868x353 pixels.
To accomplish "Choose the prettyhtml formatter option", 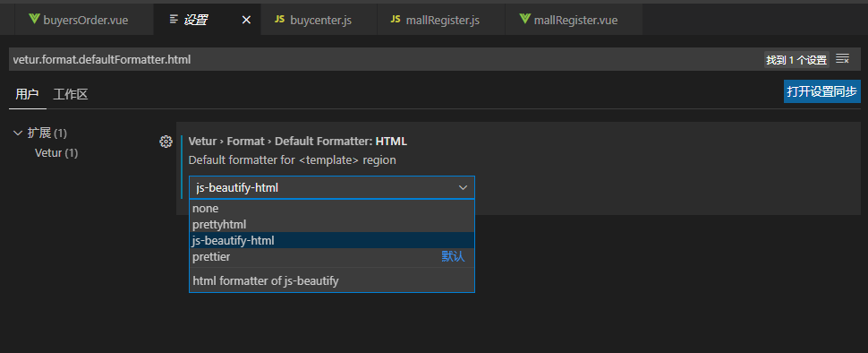I will [x=332, y=225].
